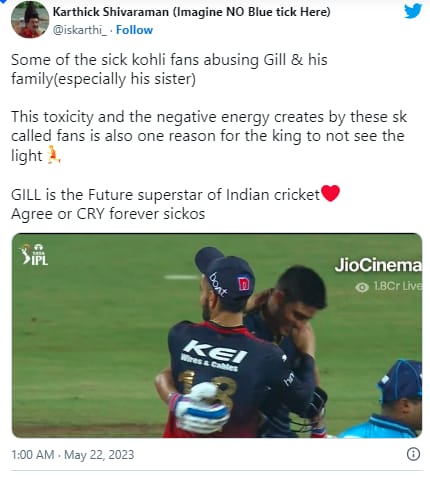Open Karthick Shivaraman's profile avatar
The image size is (430, 479).
30,20
